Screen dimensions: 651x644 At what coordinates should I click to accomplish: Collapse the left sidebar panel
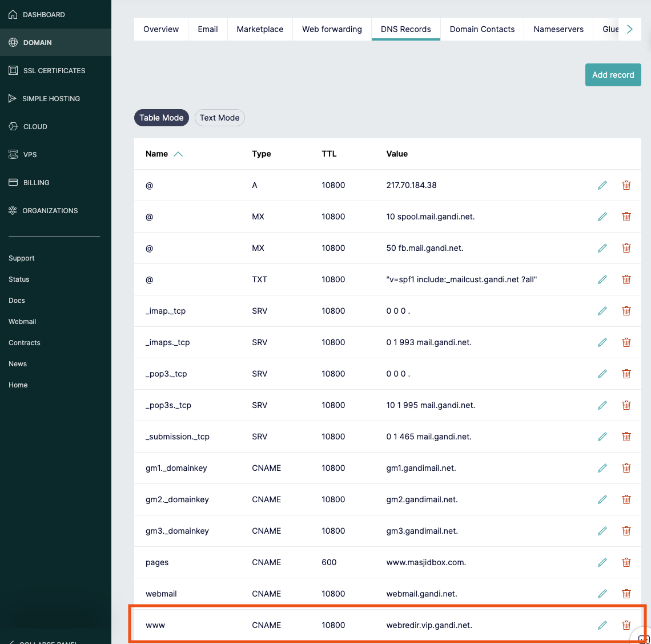(48, 641)
